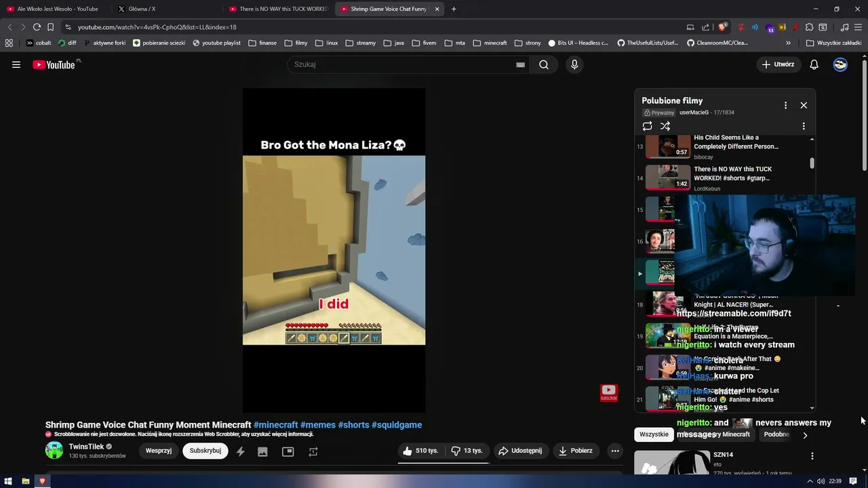Open more actions menu for the video

[x=615, y=451]
